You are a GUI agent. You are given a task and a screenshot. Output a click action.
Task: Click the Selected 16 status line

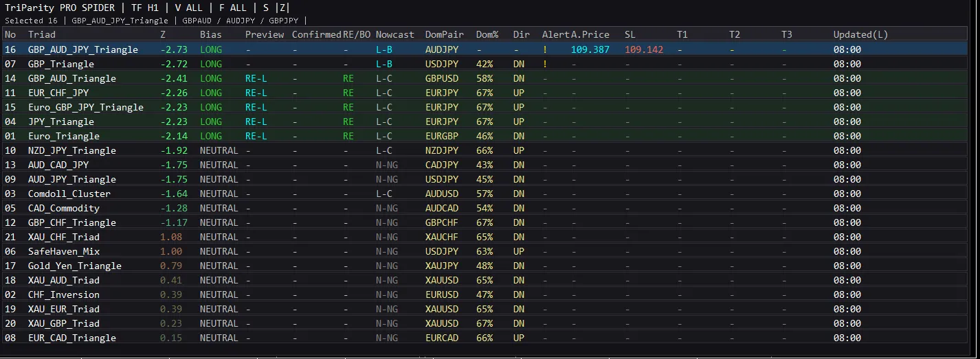click(156, 21)
